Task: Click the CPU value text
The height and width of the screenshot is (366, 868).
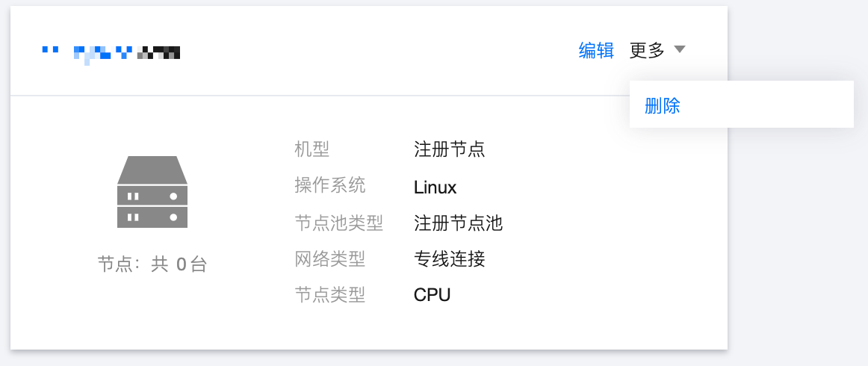Action: coord(433,294)
